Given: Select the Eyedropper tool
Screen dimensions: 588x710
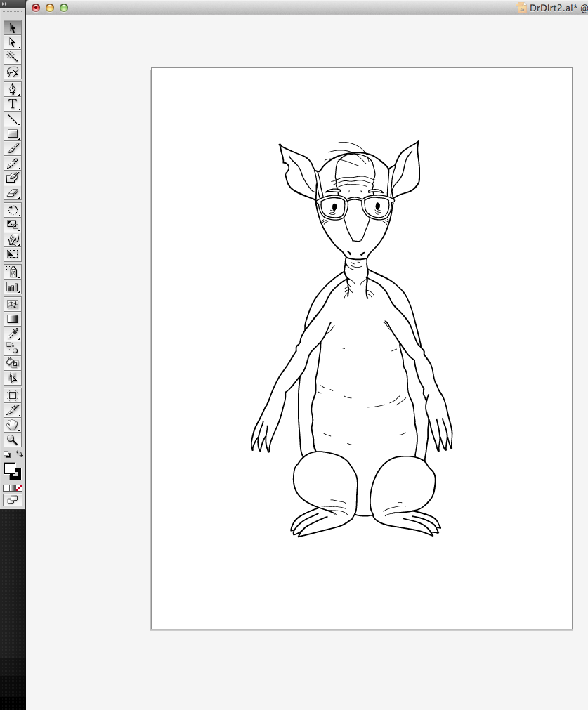Looking at the screenshot, I should [x=12, y=334].
